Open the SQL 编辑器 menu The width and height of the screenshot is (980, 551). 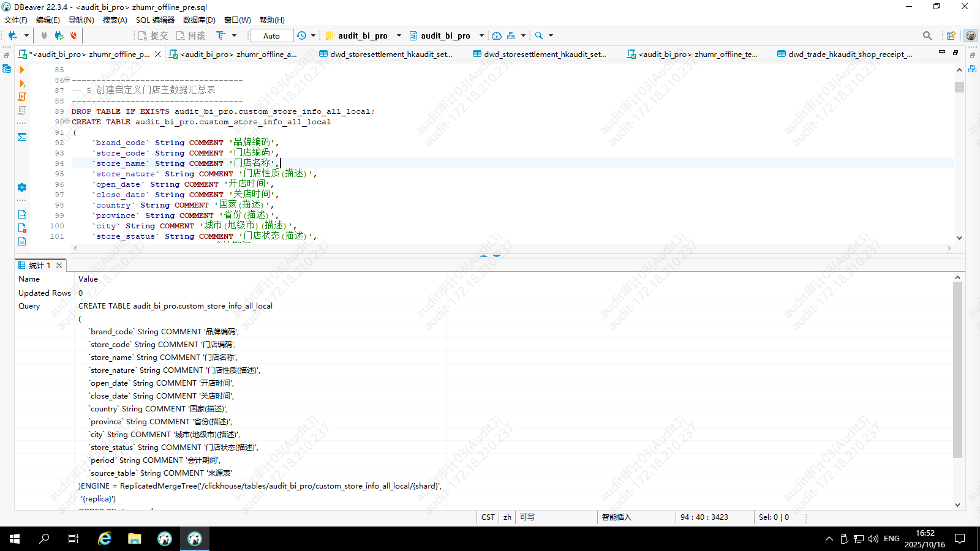click(155, 20)
